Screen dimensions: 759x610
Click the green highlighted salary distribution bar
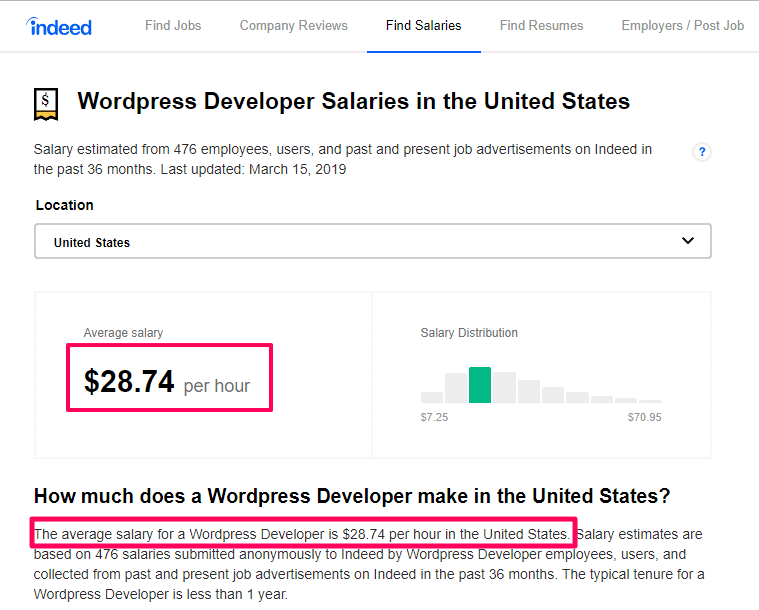click(x=480, y=385)
